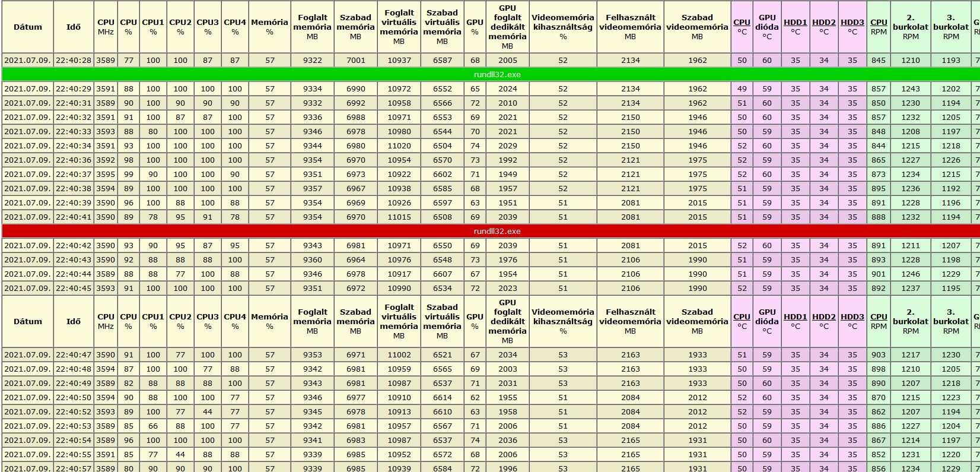
Task: Select the time cell 22:40:55
Action: tap(74, 455)
